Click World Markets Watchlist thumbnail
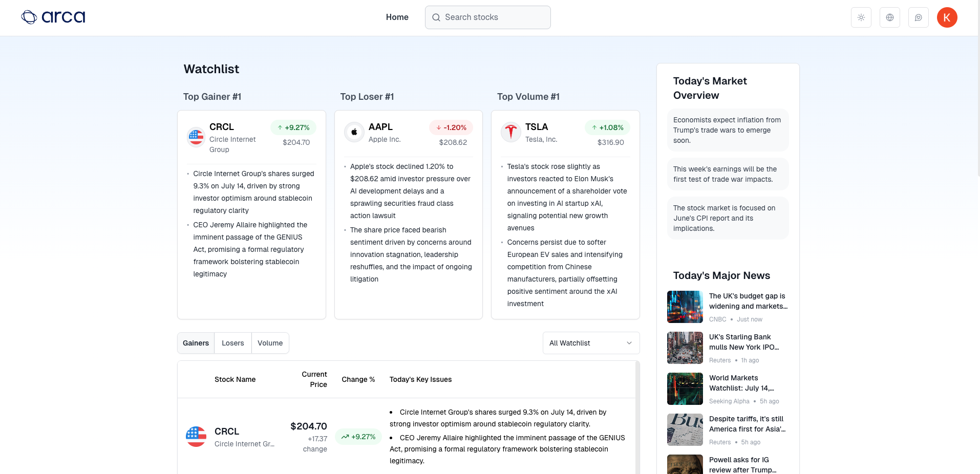 coord(685,389)
